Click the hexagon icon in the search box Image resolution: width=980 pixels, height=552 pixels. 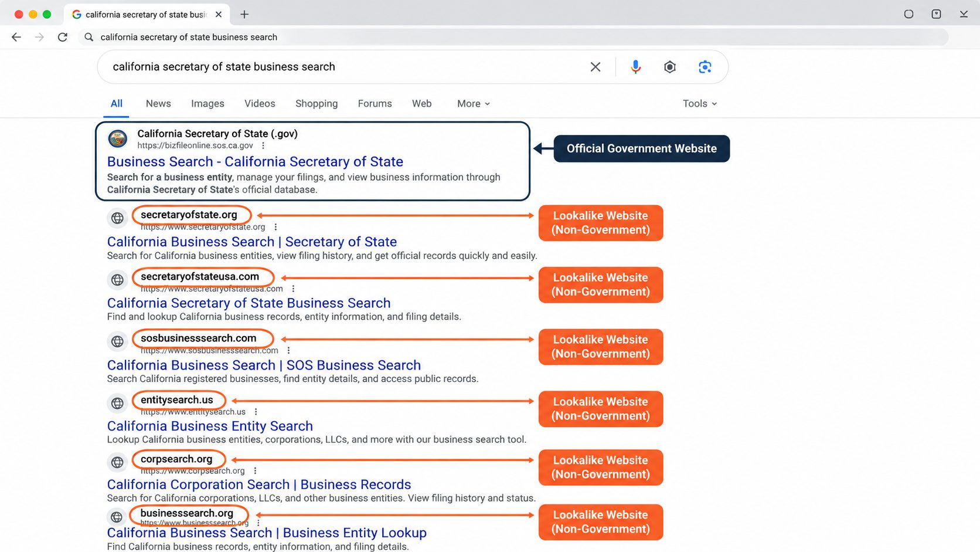click(x=670, y=67)
